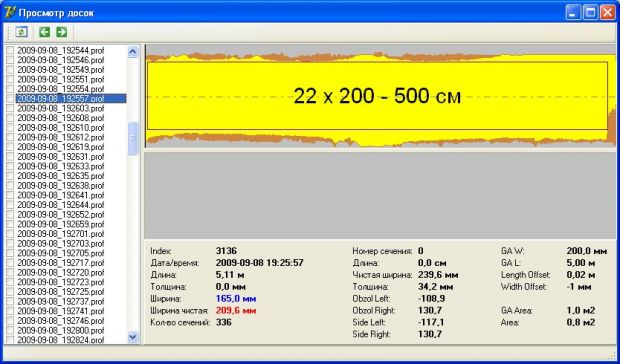Screen dimensions: 620x364
Task: Select file 2009-09-08_192723.prof
Action: pos(61,282)
